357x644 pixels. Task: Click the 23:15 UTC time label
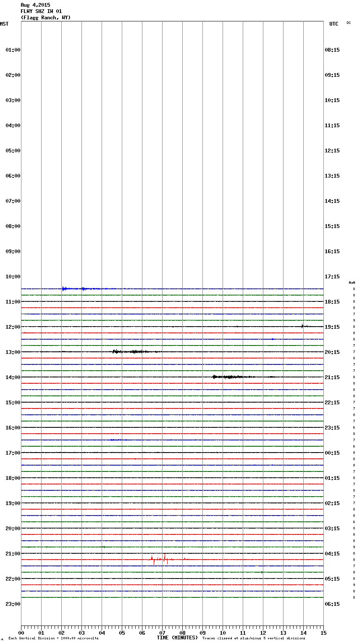pyautogui.click(x=332, y=428)
